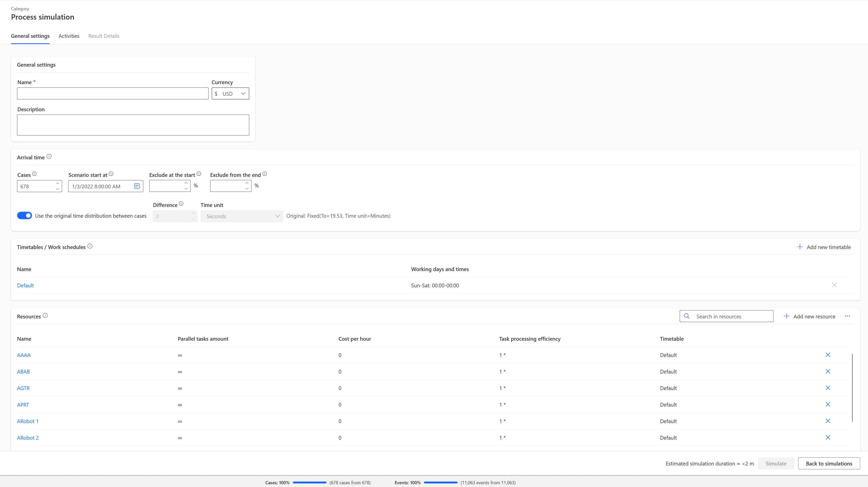The height and width of the screenshot is (487, 868).
Task: Open the Scenario start calendar picker
Action: 137,186
